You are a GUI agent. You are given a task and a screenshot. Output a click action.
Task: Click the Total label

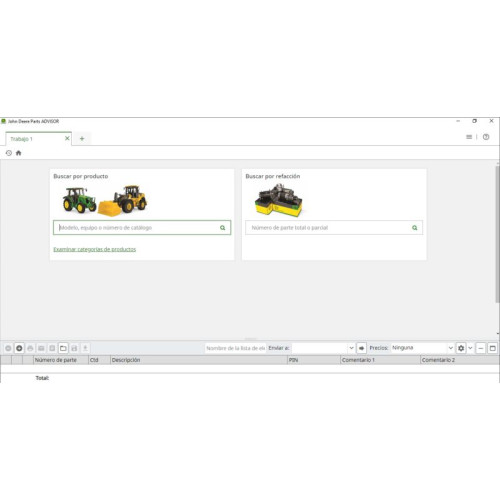42,378
